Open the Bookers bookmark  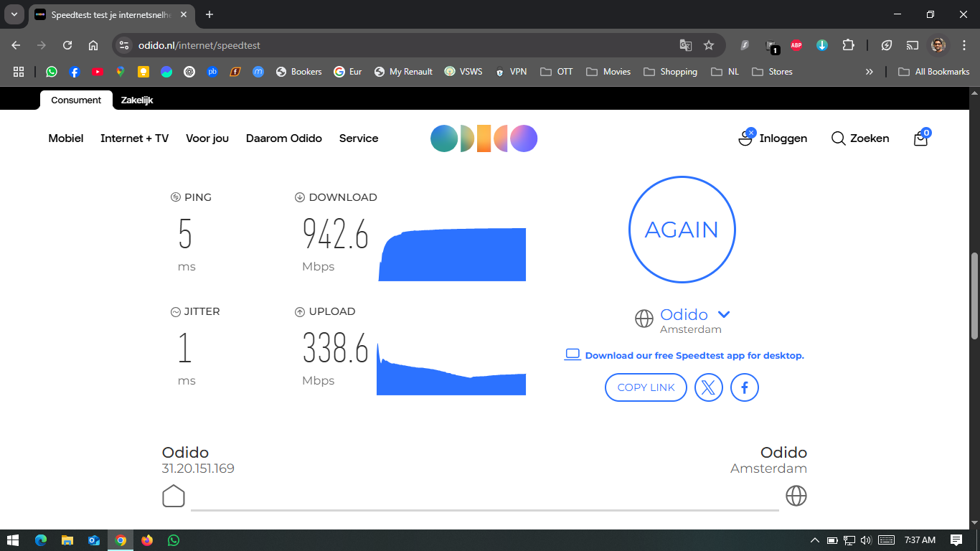point(298,72)
